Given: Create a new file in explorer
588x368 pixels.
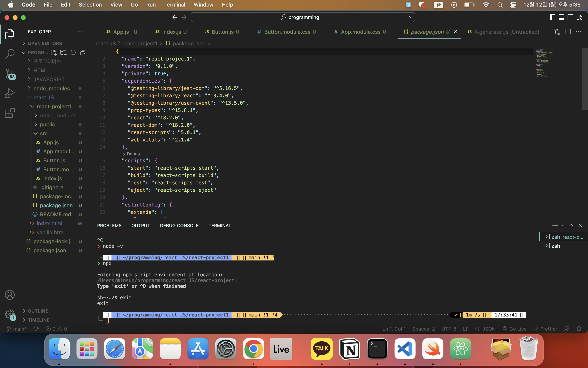Looking at the screenshot, I should pos(53,52).
